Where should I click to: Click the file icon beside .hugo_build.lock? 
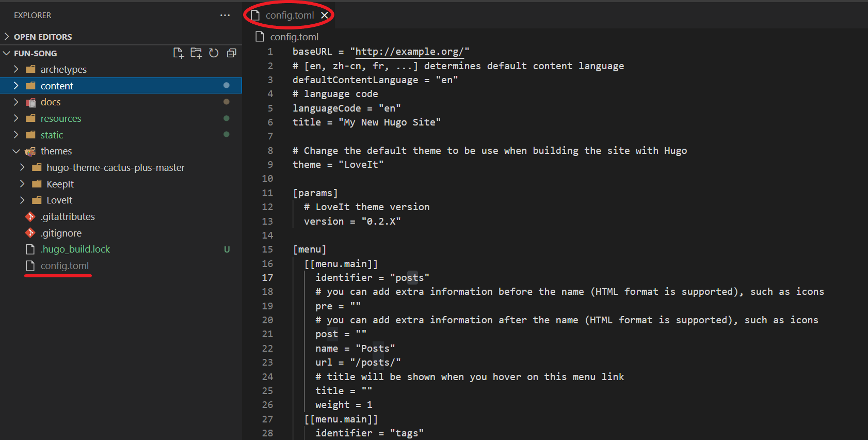(30, 249)
